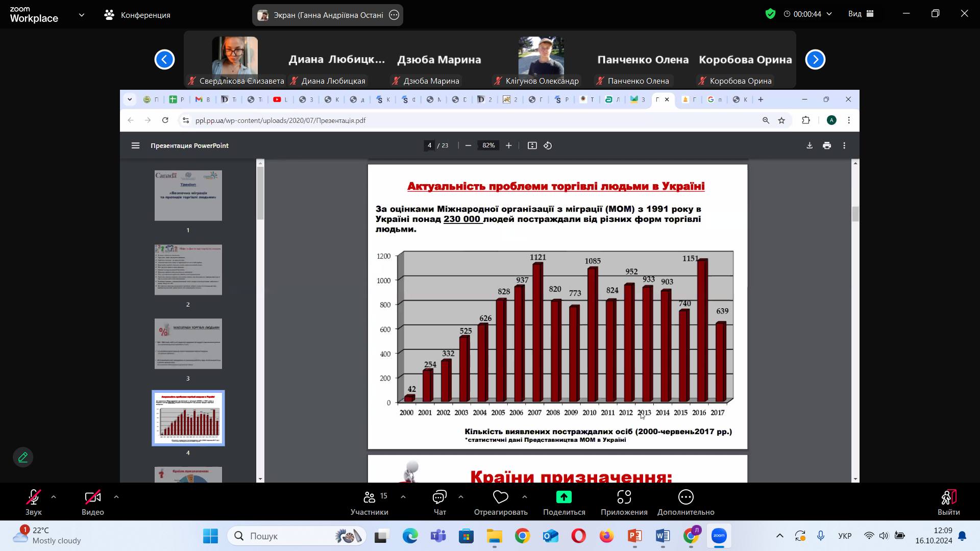Image resolution: width=980 pixels, height=551 pixels.
Task: Toggle camera with Видео button
Action: [x=92, y=497]
